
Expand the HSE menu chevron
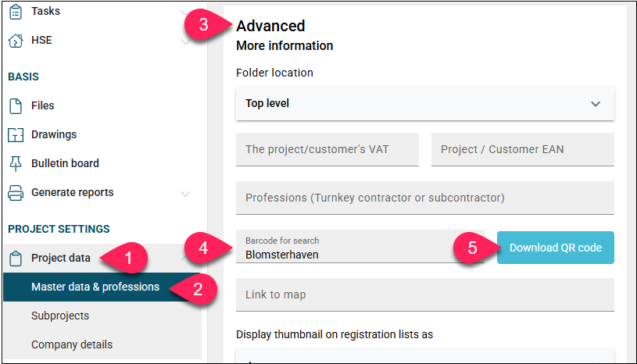pos(185,41)
